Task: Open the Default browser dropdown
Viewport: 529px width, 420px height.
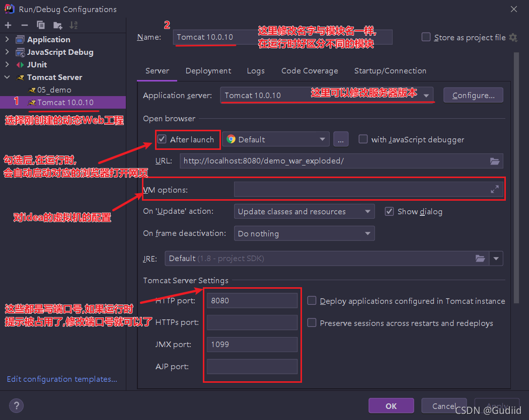Action: coord(322,139)
